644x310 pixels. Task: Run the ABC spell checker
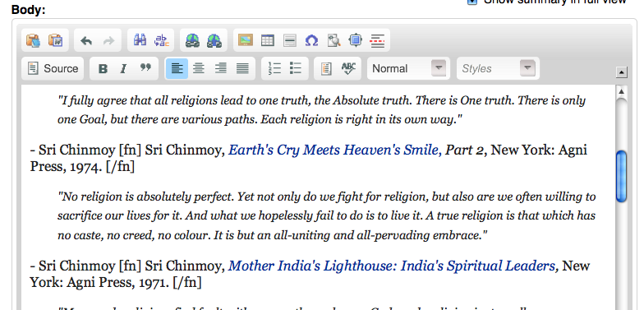(348, 68)
